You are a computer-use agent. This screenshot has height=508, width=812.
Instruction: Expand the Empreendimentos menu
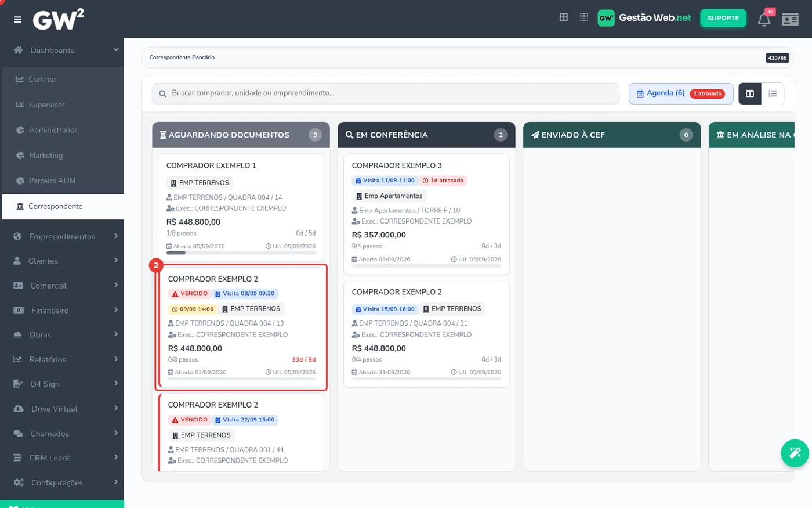[x=62, y=236]
